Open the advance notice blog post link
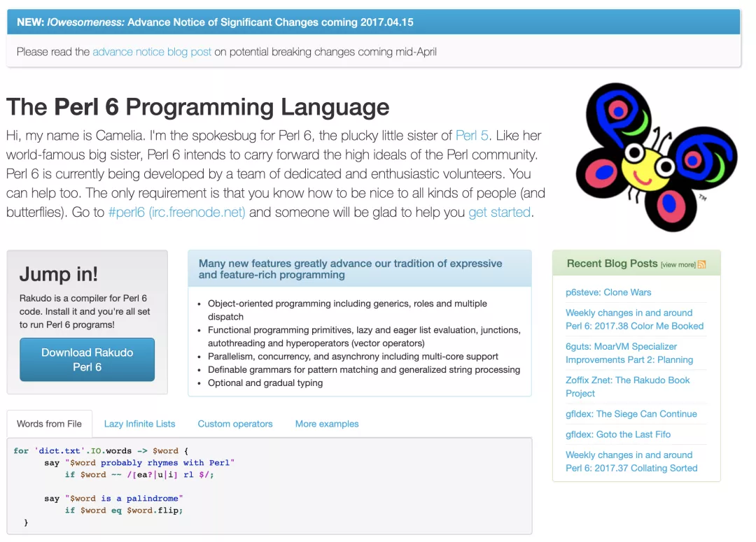The image size is (756, 542). (152, 52)
